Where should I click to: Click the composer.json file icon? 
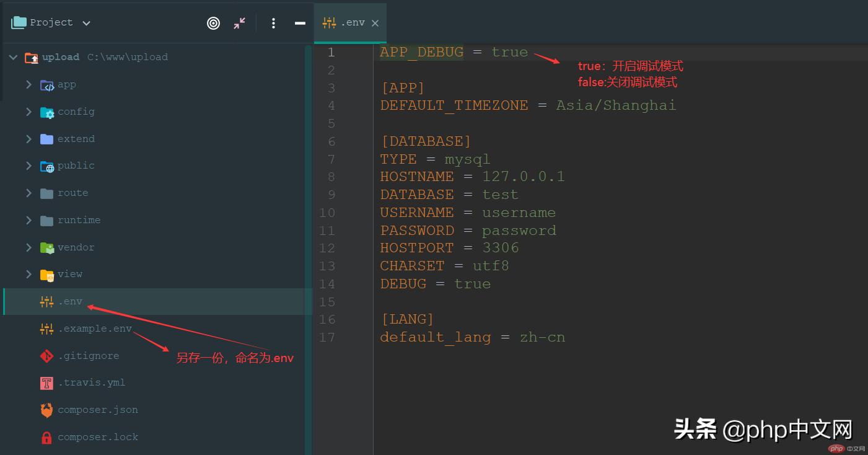pos(46,410)
